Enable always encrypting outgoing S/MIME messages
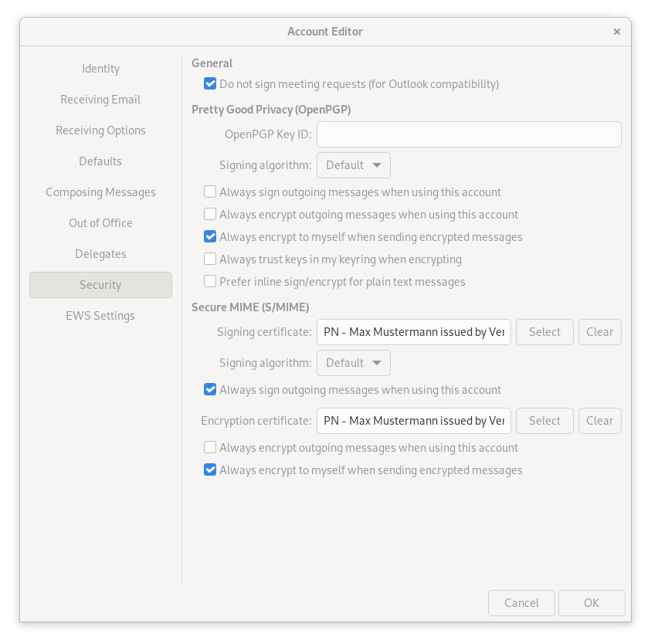The width and height of the screenshot is (651, 644). [210, 447]
